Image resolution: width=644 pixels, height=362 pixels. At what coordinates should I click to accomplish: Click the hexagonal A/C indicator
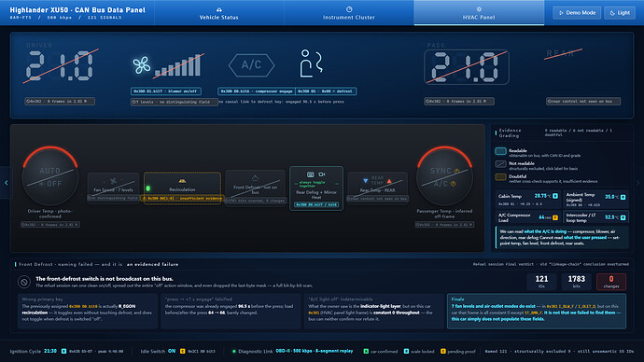click(251, 65)
